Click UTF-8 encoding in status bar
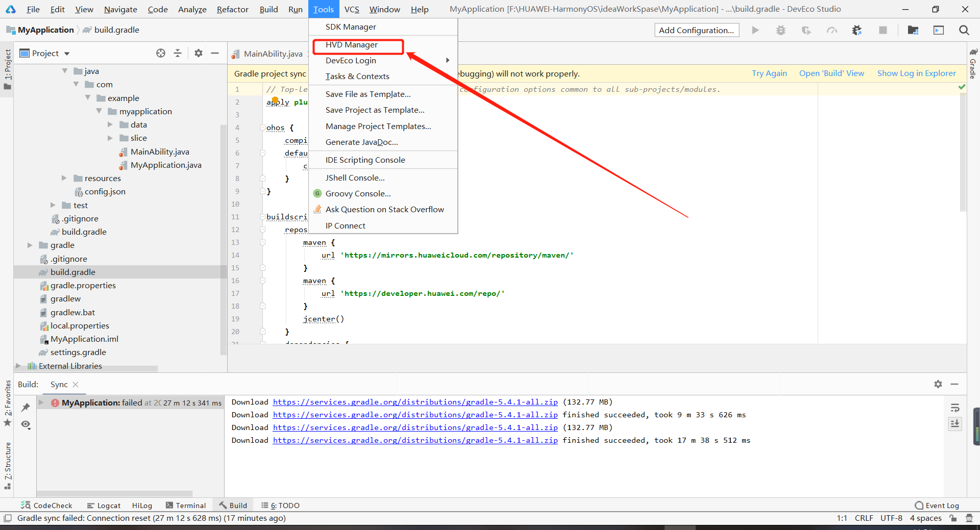The image size is (980, 530). [x=891, y=518]
